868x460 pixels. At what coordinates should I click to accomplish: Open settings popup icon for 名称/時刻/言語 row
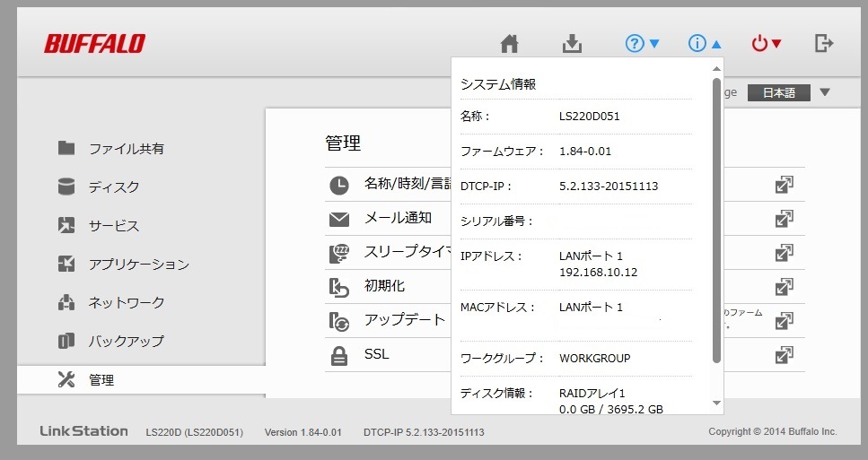[x=785, y=185]
